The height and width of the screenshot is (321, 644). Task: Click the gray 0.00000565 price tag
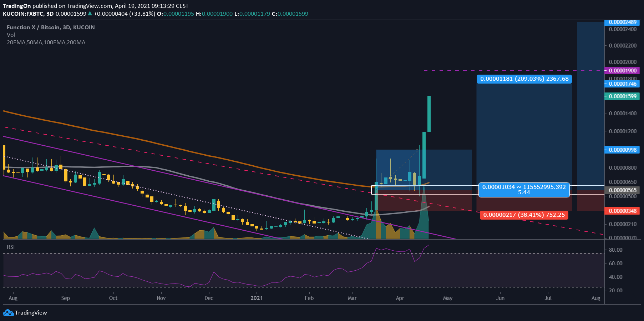point(623,190)
